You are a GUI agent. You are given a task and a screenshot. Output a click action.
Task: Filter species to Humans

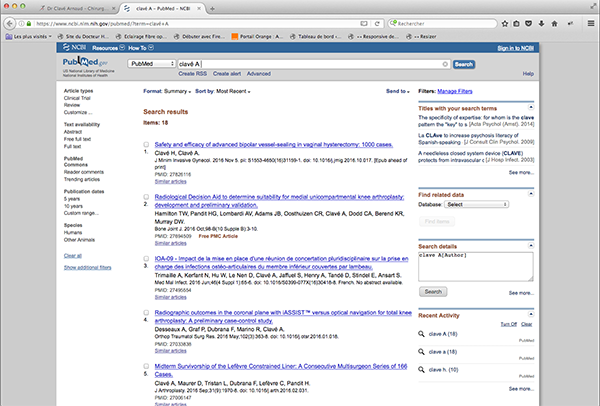coord(73,232)
